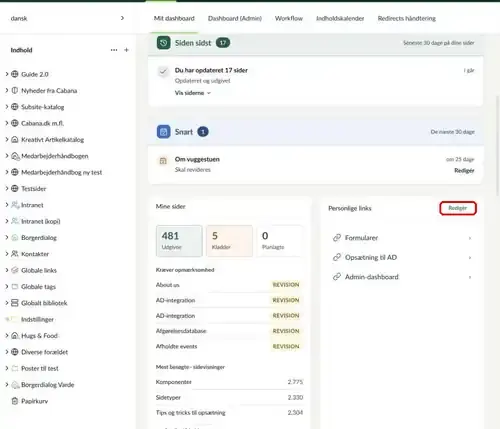The height and width of the screenshot is (429, 500).
Task: Click the link icon beside Formularer
Action: (337, 238)
